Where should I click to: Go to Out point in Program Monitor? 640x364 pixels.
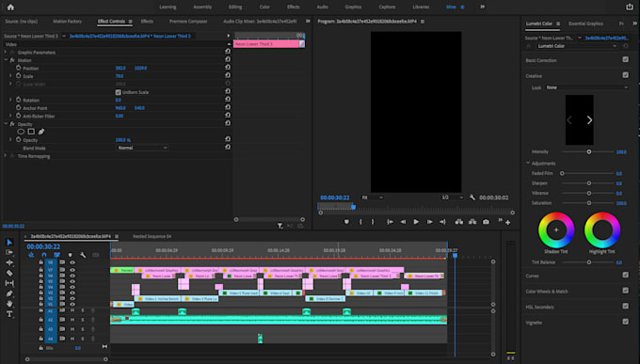[x=442, y=222]
